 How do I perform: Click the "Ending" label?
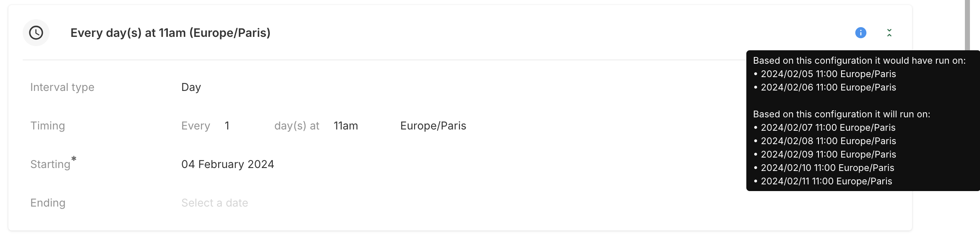coord(48,203)
